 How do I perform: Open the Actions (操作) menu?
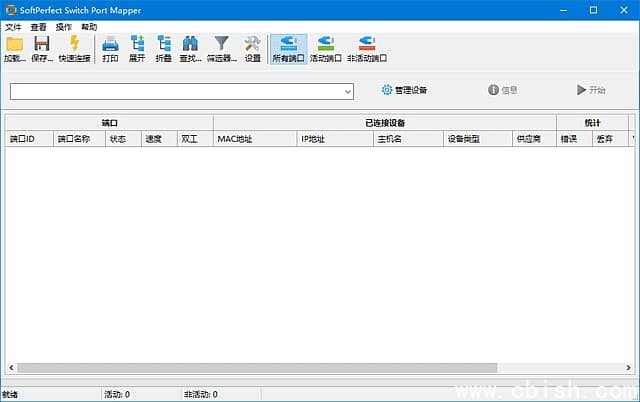[x=64, y=27]
